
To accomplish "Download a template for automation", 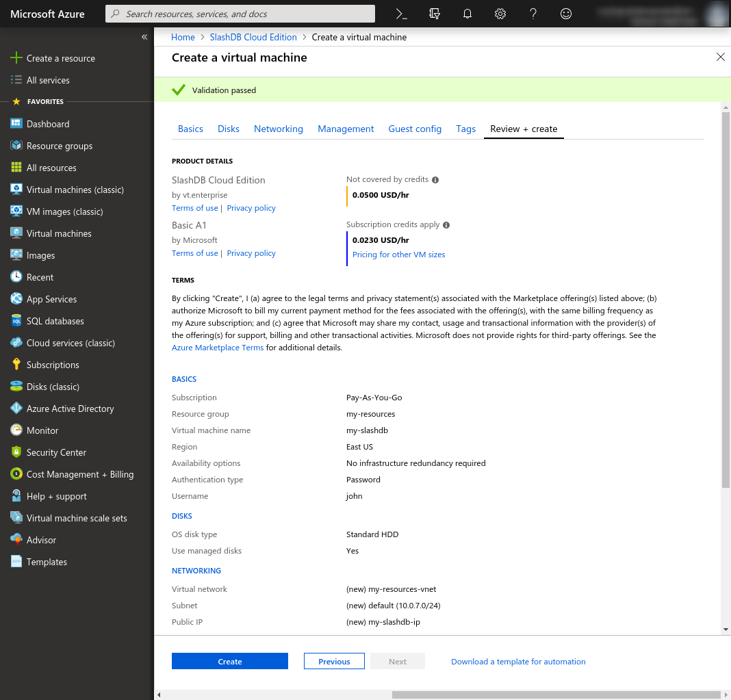I will [518, 662].
